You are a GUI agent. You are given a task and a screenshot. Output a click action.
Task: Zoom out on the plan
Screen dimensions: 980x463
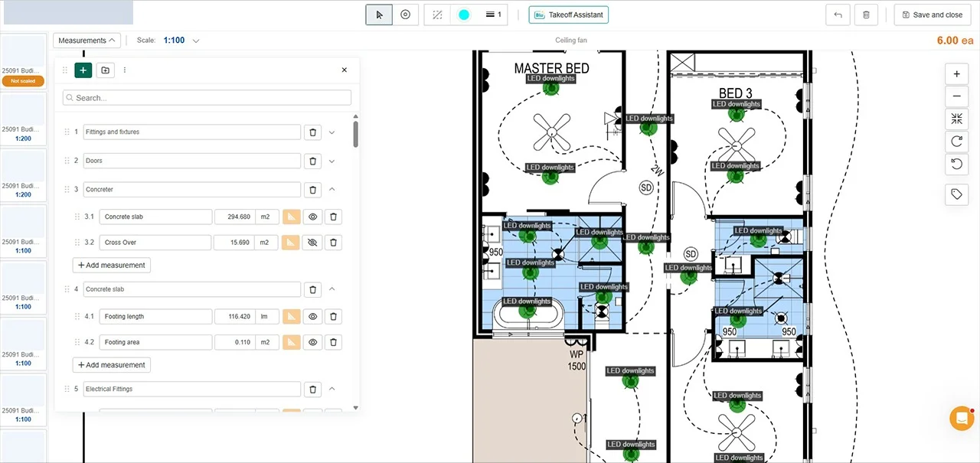(956, 96)
